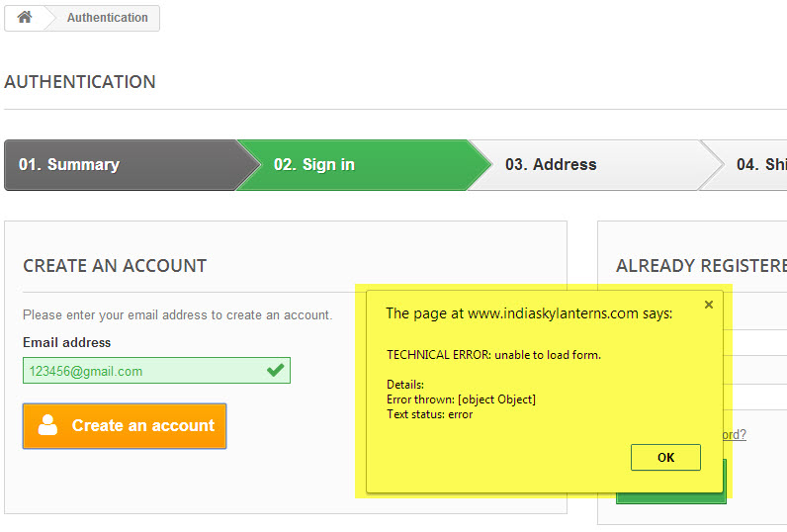The height and width of the screenshot is (532, 787).
Task: Go to home via breadcrumb house icon
Action: click(24, 17)
